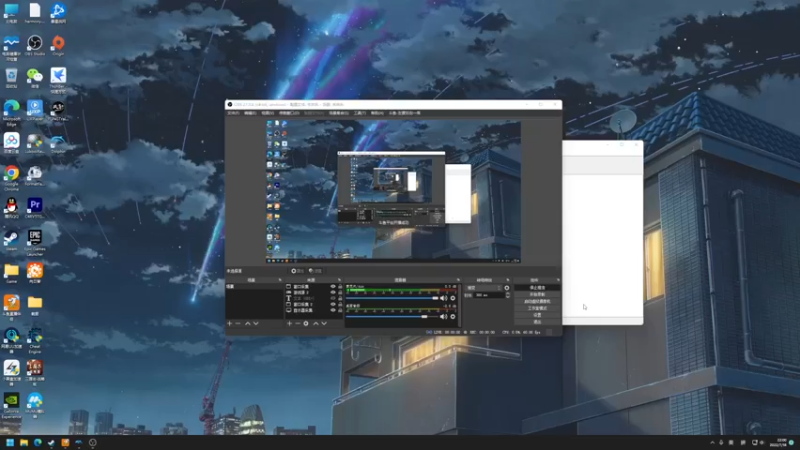This screenshot has width=800, height=450.
Task: Toggle eye visibility of display capture source
Action: 333,310
